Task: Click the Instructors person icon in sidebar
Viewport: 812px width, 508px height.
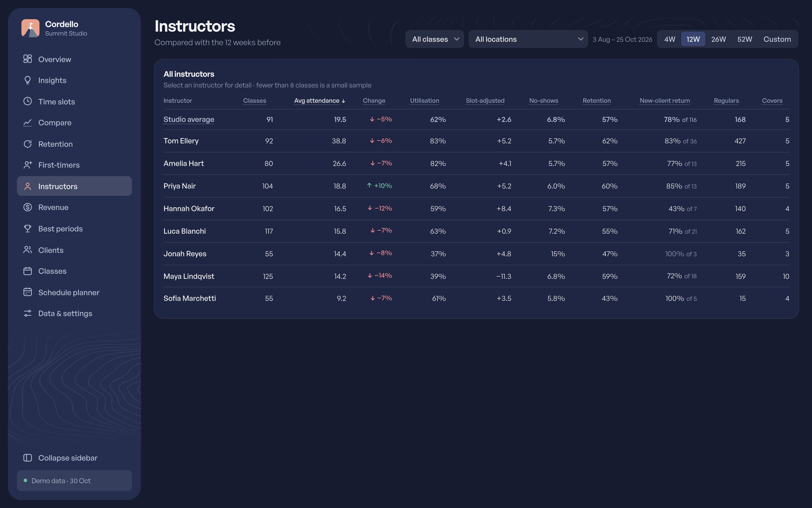Action: click(28, 186)
